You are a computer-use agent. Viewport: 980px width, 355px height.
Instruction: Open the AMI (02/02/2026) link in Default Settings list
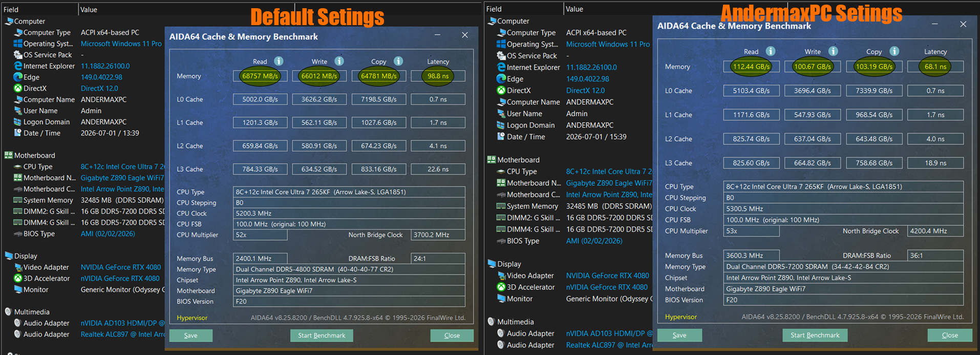click(108, 234)
